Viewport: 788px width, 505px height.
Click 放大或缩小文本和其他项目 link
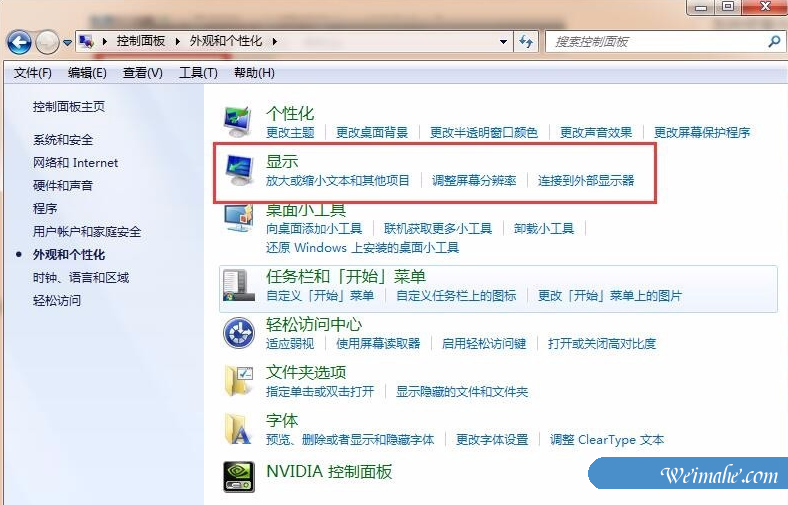tap(338, 181)
